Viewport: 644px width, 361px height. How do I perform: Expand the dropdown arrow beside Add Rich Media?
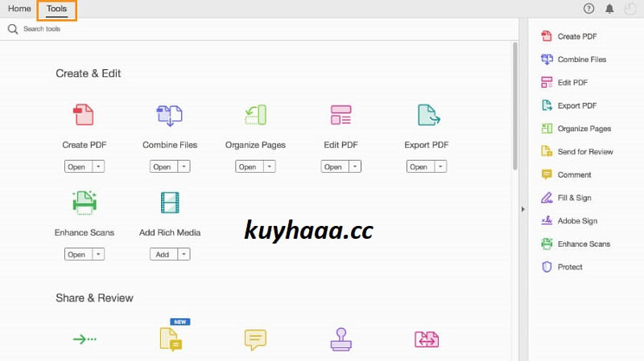(184, 254)
